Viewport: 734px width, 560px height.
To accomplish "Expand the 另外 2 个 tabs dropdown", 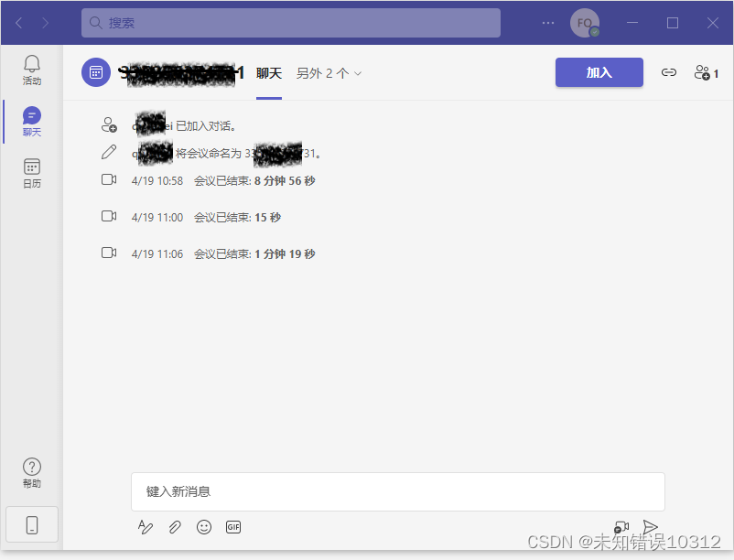I will click(x=326, y=73).
